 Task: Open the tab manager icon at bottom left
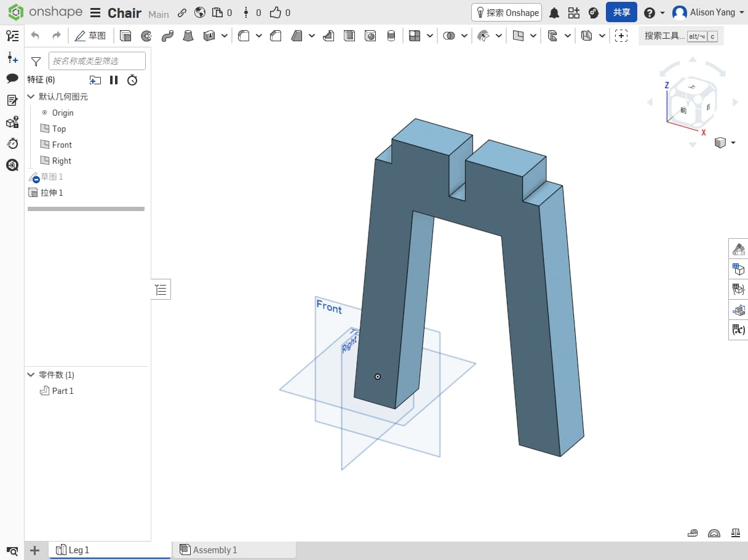(x=12, y=551)
